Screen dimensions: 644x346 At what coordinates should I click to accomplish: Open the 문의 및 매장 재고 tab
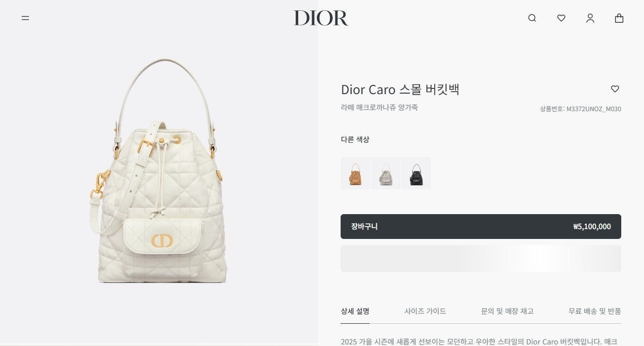click(x=507, y=311)
